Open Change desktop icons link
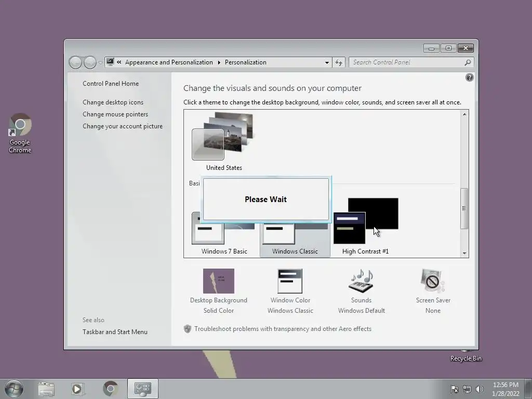The width and height of the screenshot is (532, 399). click(113, 102)
